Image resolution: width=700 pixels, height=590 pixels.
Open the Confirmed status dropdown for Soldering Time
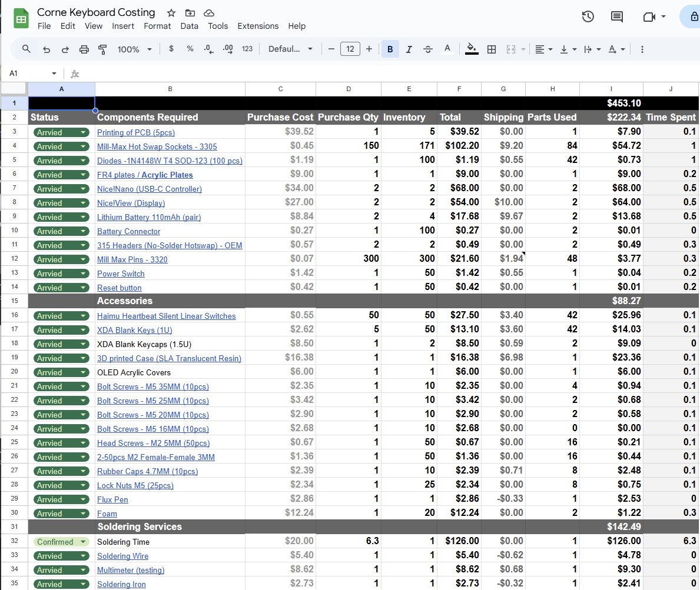tap(84, 542)
